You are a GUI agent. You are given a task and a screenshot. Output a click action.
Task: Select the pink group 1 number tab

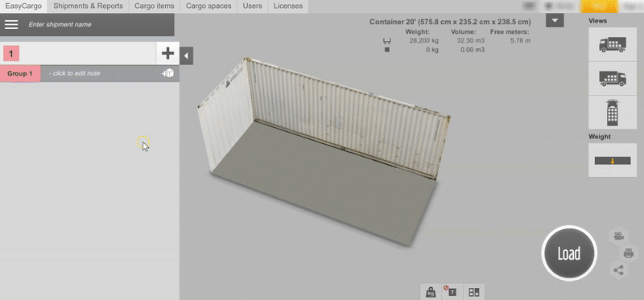click(11, 53)
